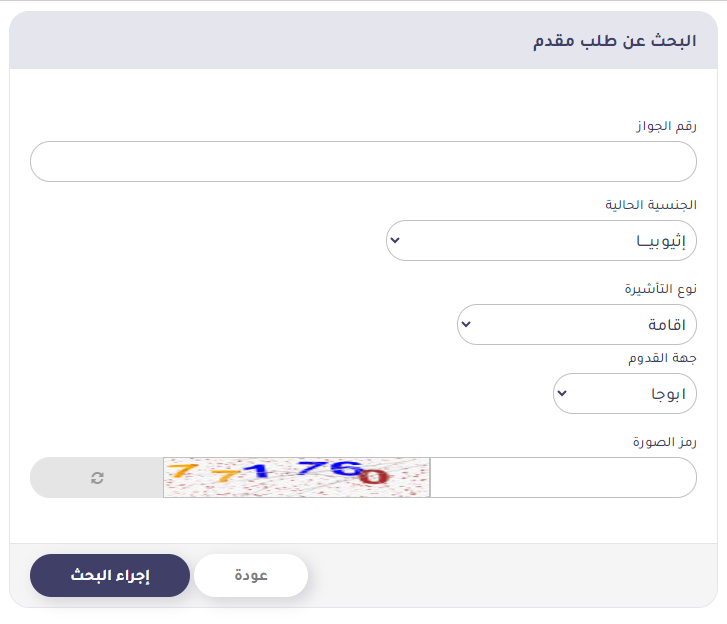Open the جهة القدوم dropdown showing ابوجا
The width and height of the screenshot is (727, 624).
click(624, 394)
